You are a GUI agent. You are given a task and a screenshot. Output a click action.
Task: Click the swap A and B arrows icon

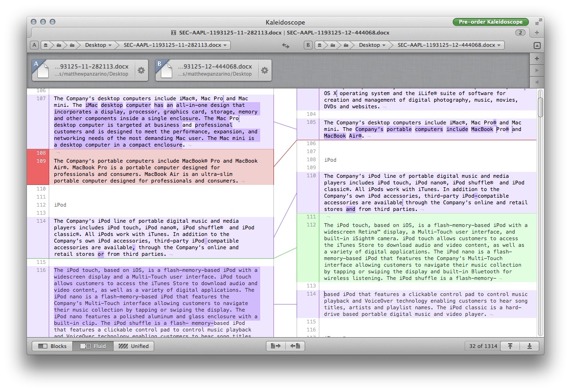click(286, 45)
